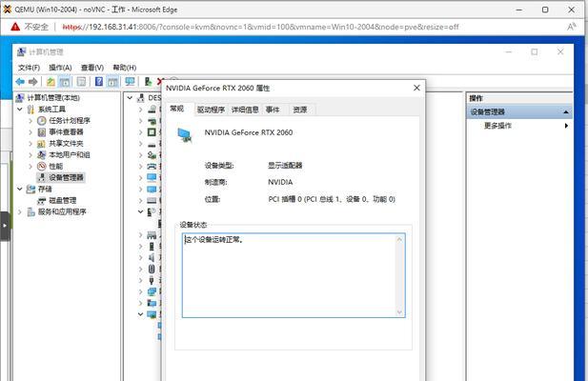Collapse the 设备管理器 section in the actions pane
588x381 pixels.
coord(566,112)
